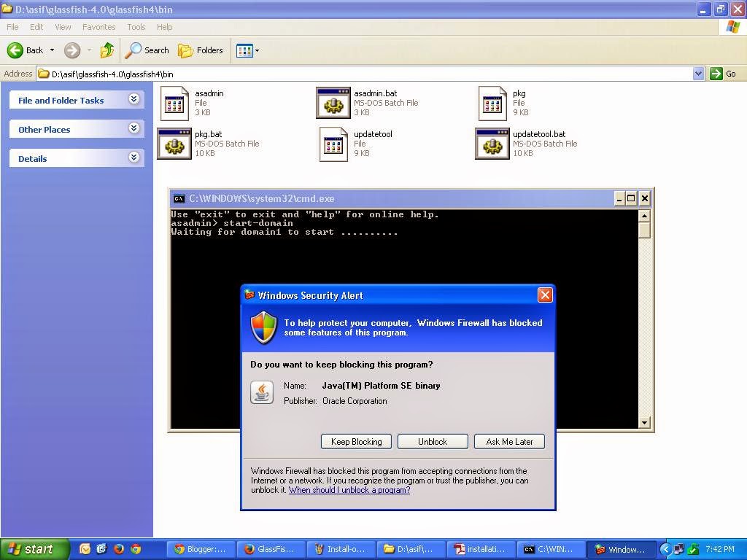
Task: Open the File menu
Action: pos(13,27)
